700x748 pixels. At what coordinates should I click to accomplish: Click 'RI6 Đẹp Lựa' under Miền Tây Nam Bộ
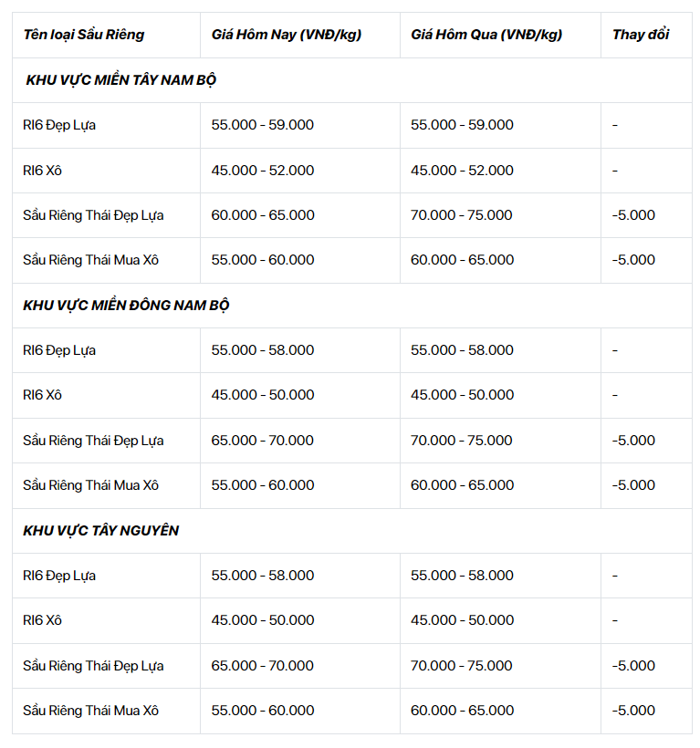pyautogui.click(x=59, y=126)
